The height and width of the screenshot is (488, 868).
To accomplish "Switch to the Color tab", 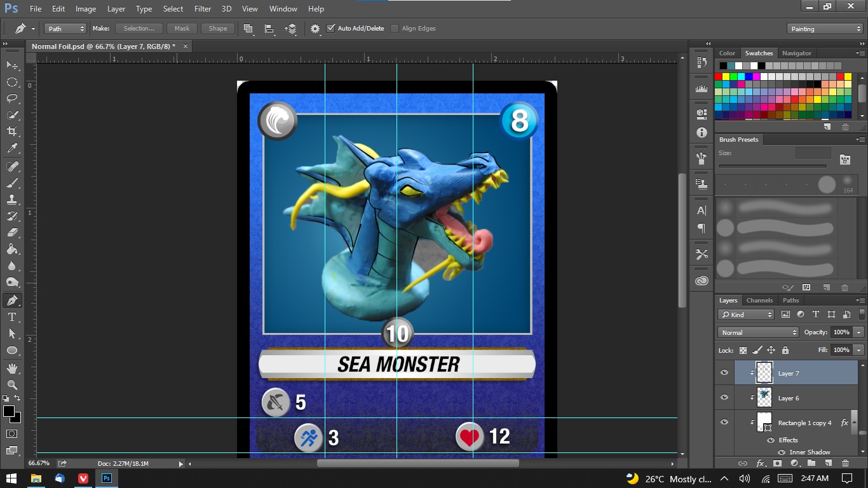I will tap(727, 53).
